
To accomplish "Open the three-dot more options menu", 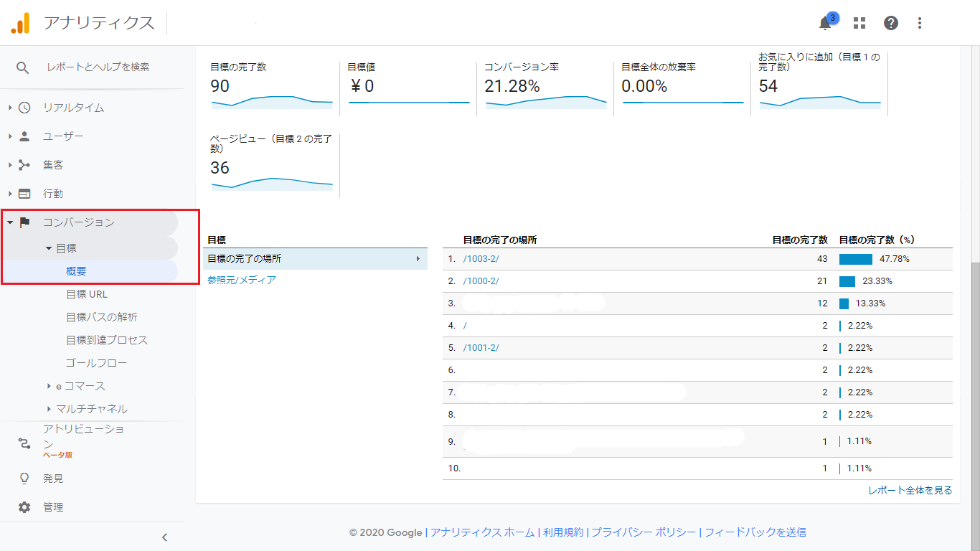I will point(920,23).
